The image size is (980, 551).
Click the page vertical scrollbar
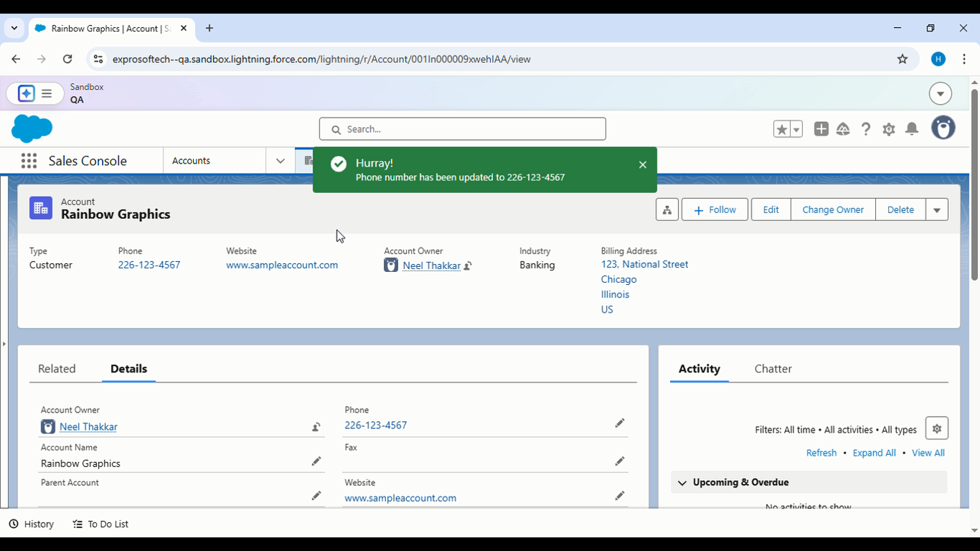coord(974,185)
